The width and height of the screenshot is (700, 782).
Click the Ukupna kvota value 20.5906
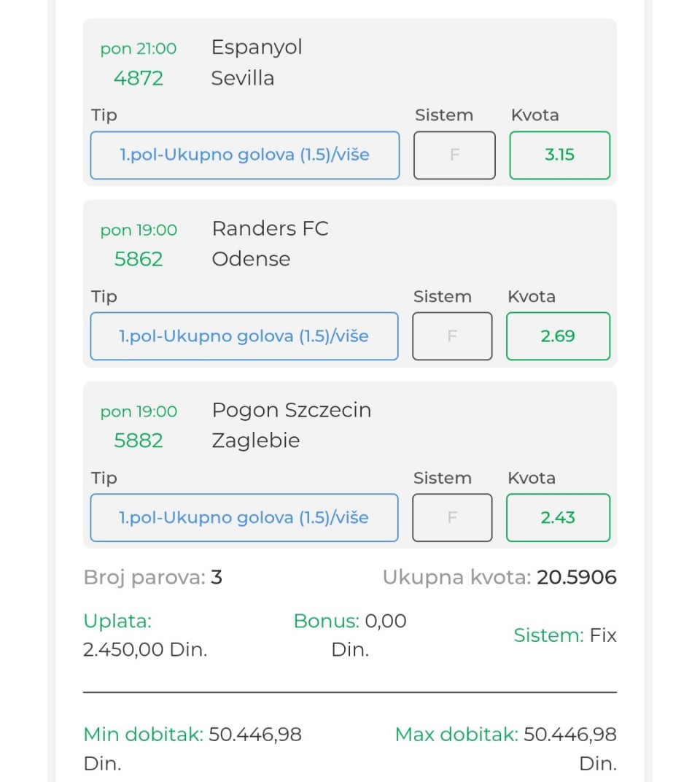577,578
